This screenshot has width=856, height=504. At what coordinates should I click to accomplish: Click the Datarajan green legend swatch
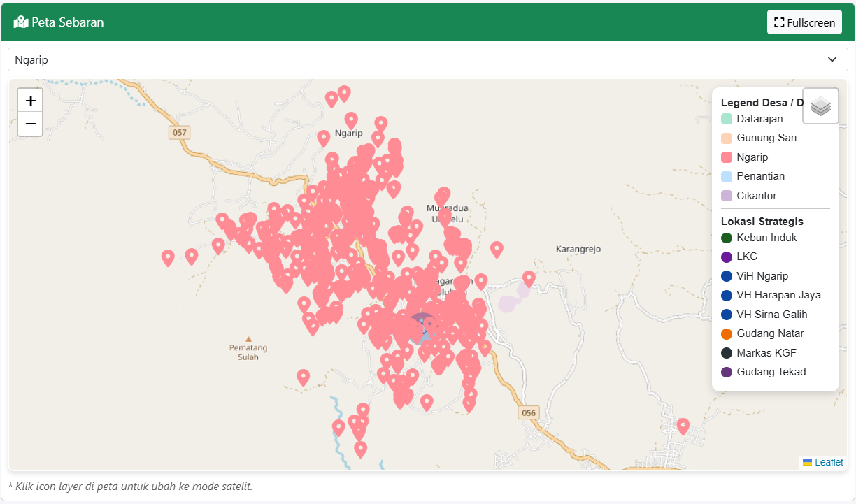(x=727, y=119)
